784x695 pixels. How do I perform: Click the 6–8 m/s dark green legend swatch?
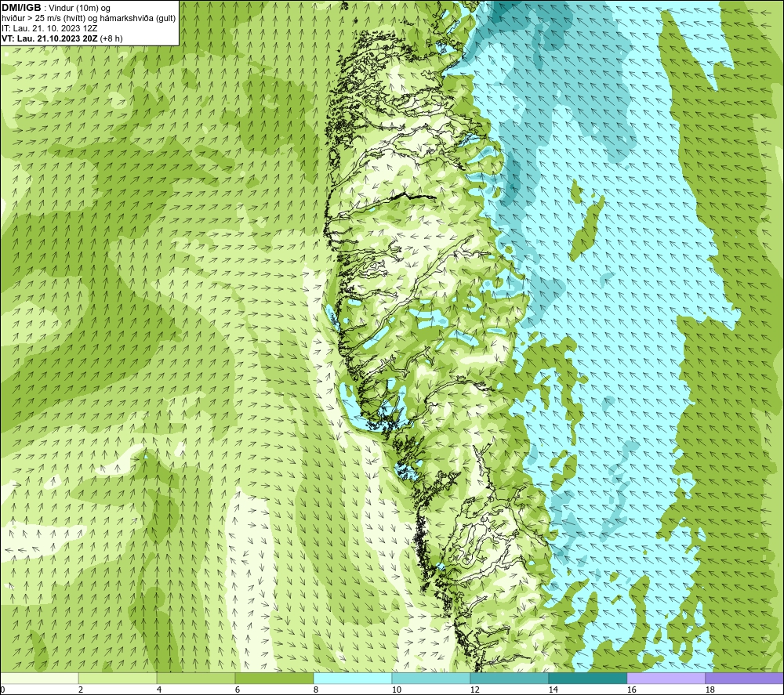tap(274, 678)
